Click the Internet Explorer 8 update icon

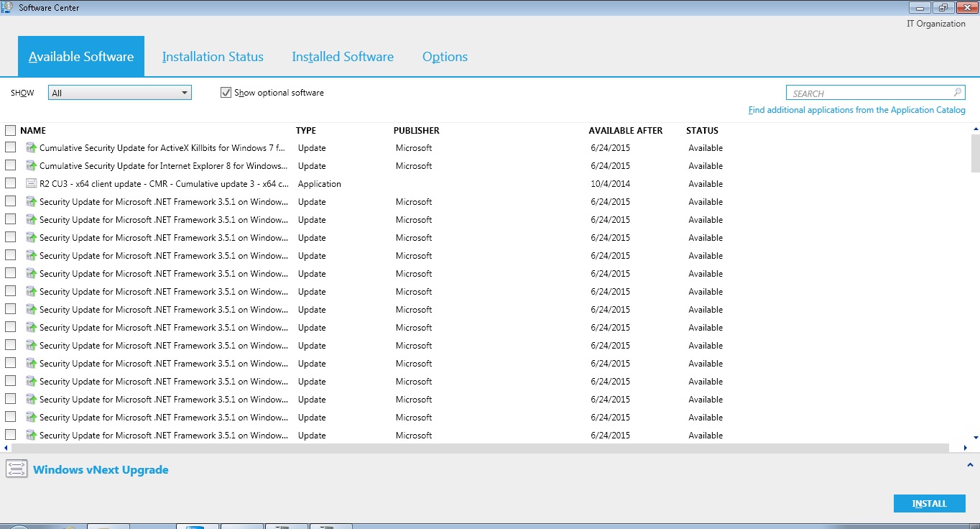[x=31, y=166]
